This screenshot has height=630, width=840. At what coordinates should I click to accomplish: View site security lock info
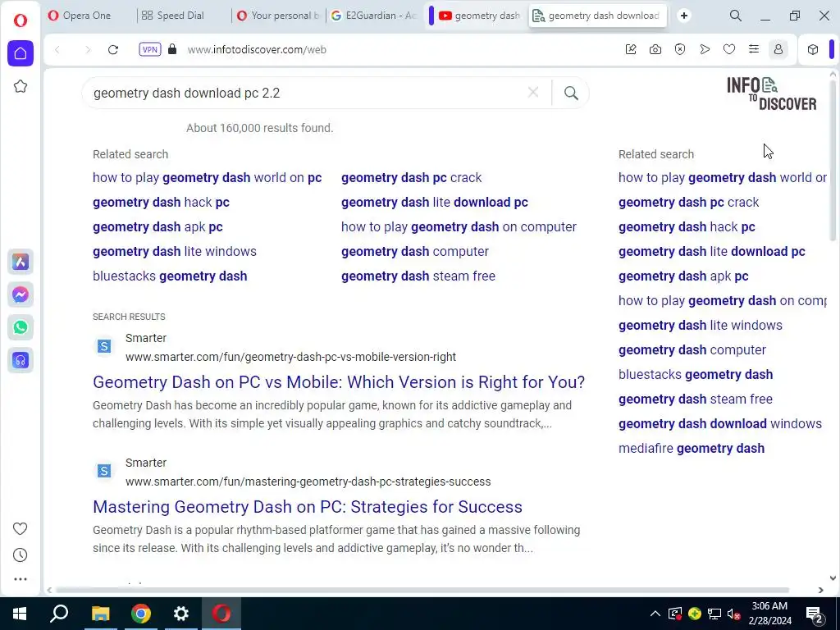(172, 49)
